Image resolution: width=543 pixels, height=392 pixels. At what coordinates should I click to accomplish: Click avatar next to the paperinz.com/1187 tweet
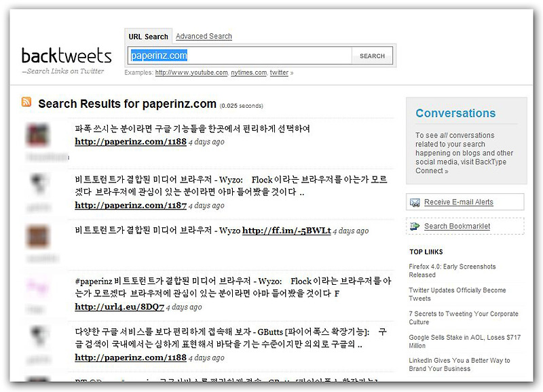(x=39, y=184)
